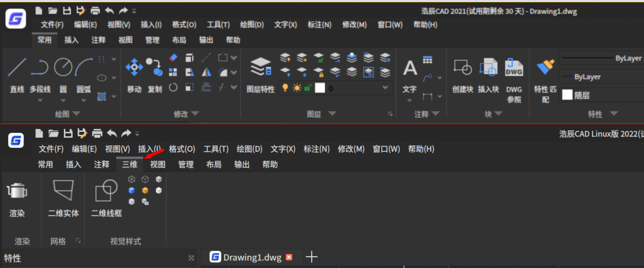
Task: Click the GstarCAD logo button in Linux 2022
Action: click(16, 140)
